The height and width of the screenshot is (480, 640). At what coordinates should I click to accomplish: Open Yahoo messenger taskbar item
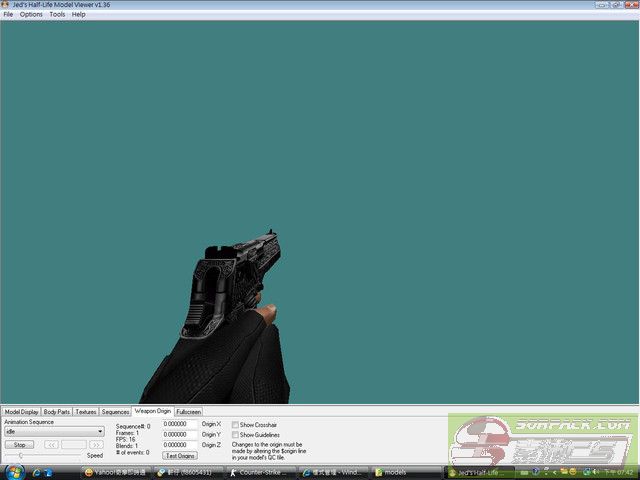[117, 471]
